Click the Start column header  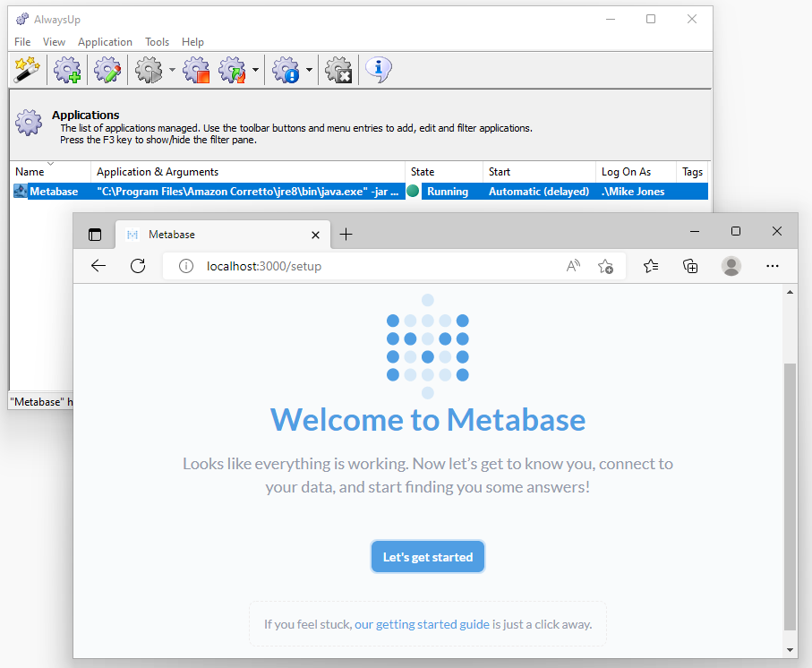point(539,172)
